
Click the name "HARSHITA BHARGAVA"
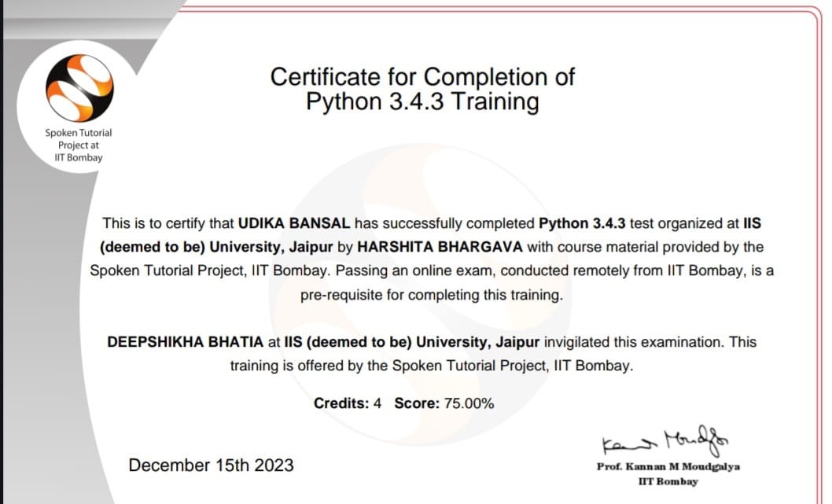(440, 247)
